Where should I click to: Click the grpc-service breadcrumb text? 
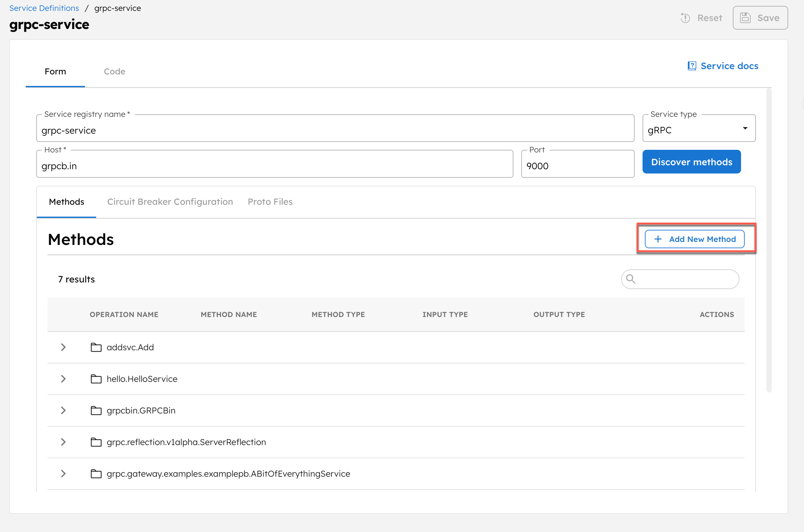click(x=118, y=8)
